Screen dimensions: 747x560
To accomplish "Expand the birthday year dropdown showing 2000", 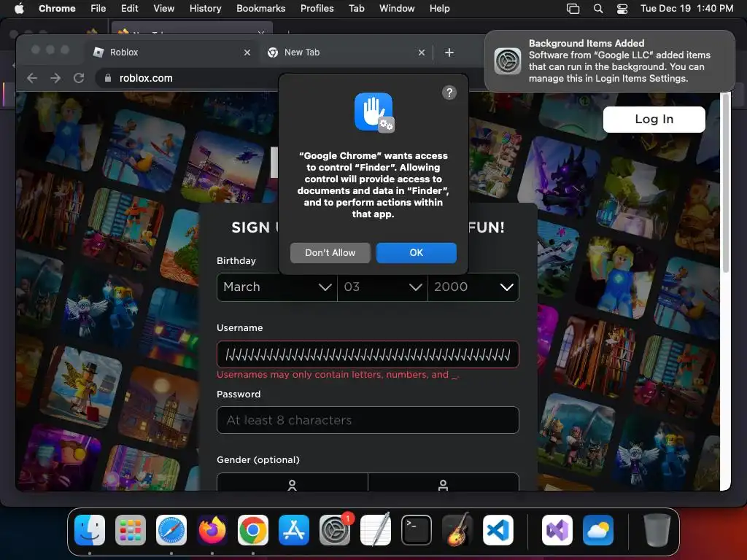I will (473, 287).
